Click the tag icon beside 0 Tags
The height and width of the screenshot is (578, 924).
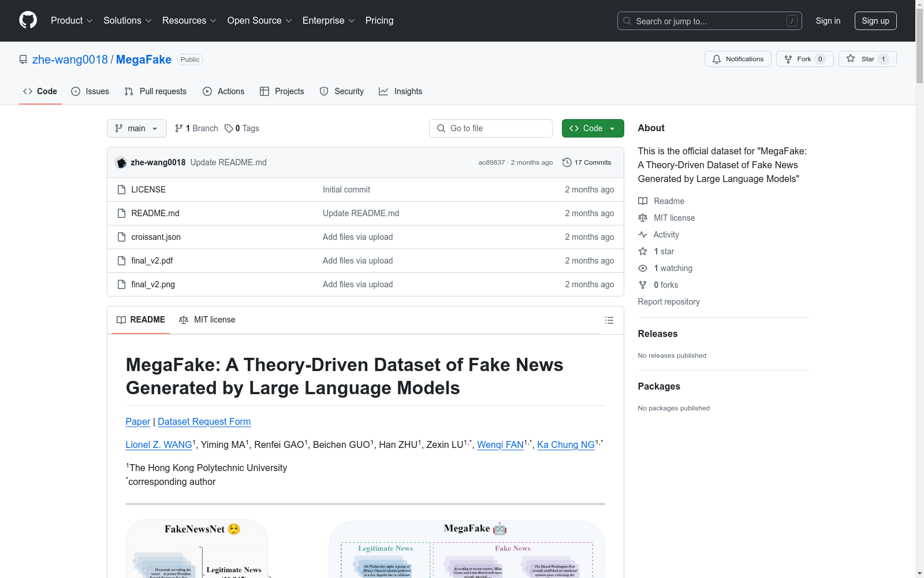pos(229,128)
